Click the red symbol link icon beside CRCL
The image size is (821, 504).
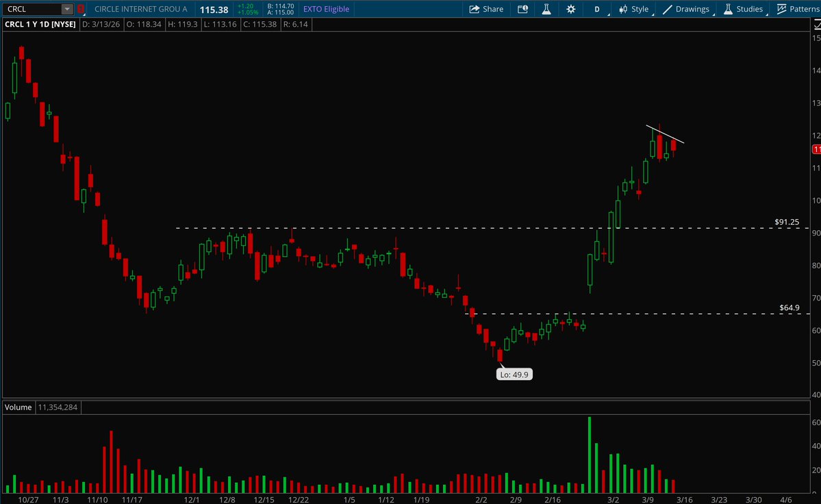tap(80, 9)
